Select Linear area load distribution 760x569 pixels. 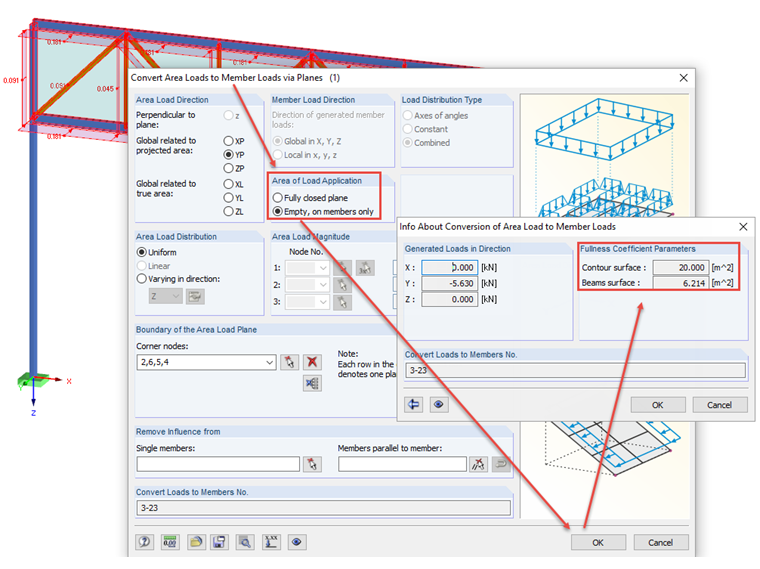point(142,266)
